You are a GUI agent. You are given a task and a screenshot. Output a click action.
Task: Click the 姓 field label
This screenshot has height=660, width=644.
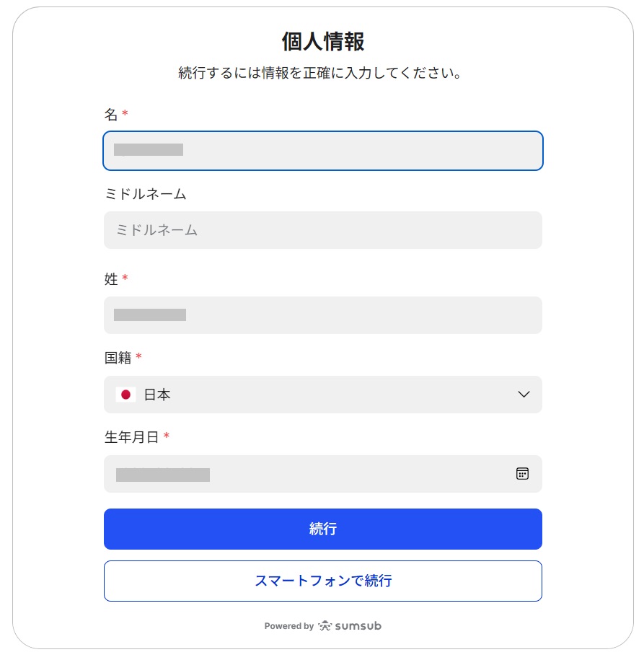(111, 278)
